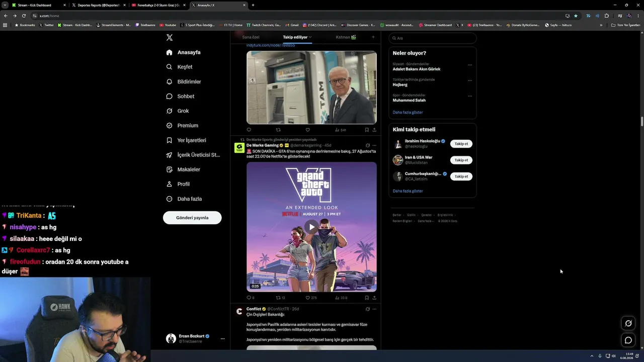This screenshot has width=644, height=362.
Task: Bookmark the De Marke Gaming GTA post
Action: coord(367,298)
